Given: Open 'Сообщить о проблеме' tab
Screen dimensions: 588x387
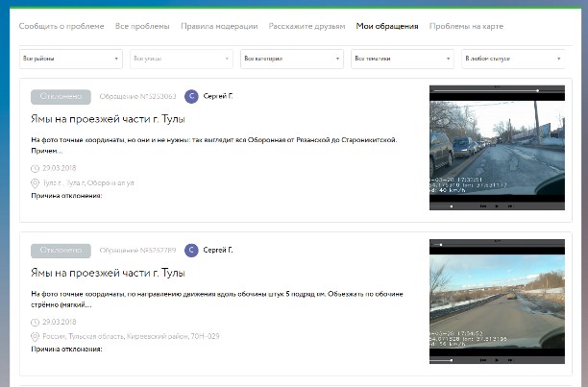Looking at the screenshot, I should (x=61, y=27).
